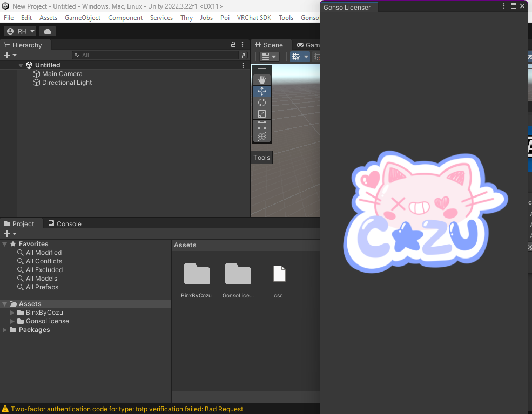Toggle grid snapping in Scene toolbar

click(x=316, y=57)
